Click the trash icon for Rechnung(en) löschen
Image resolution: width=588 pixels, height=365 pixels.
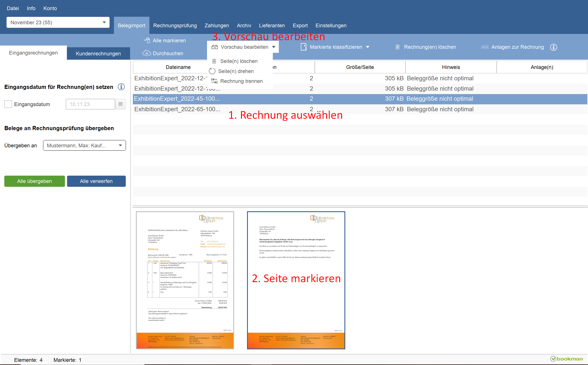point(398,47)
